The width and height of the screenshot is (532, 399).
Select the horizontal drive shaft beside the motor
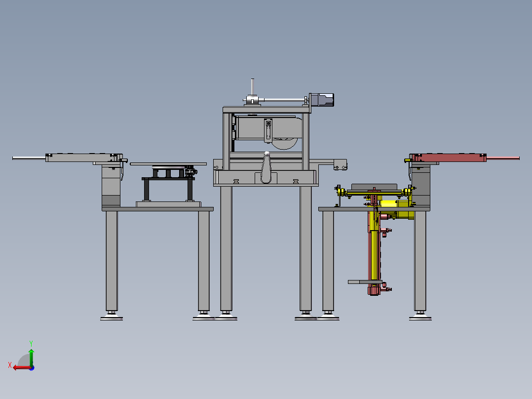[x=284, y=100]
